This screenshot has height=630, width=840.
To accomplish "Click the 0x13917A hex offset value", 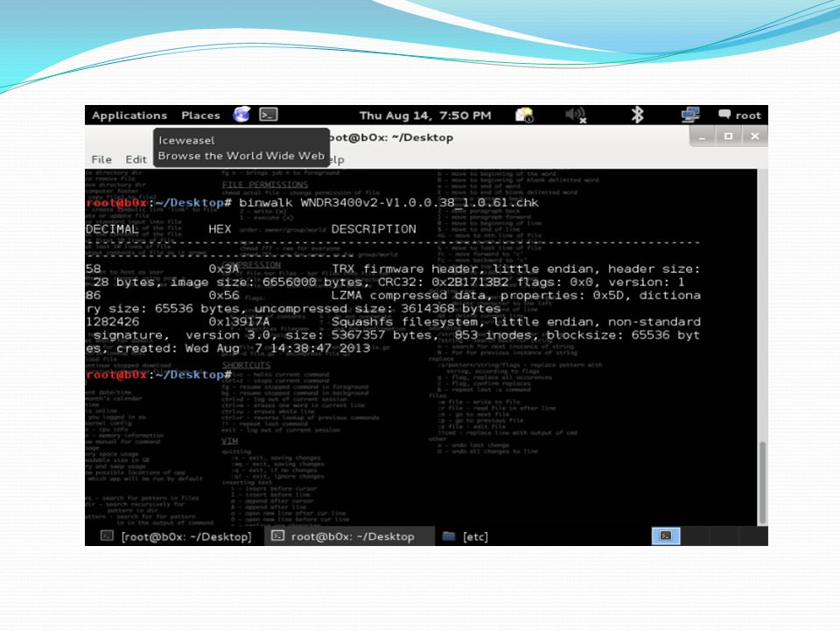I will point(239,321).
